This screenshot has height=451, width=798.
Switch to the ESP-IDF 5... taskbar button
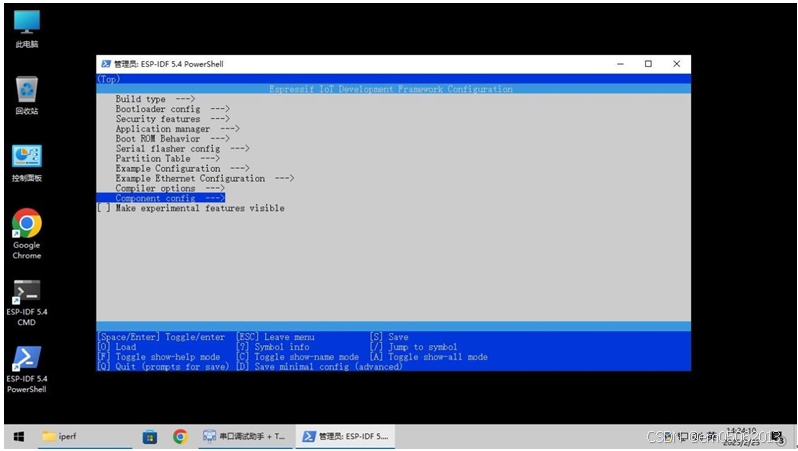tap(345, 437)
